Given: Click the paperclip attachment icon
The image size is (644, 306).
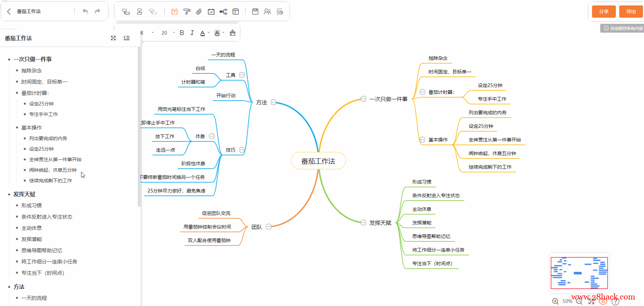Looking at the screenshot, I should [x=199, y=12].
